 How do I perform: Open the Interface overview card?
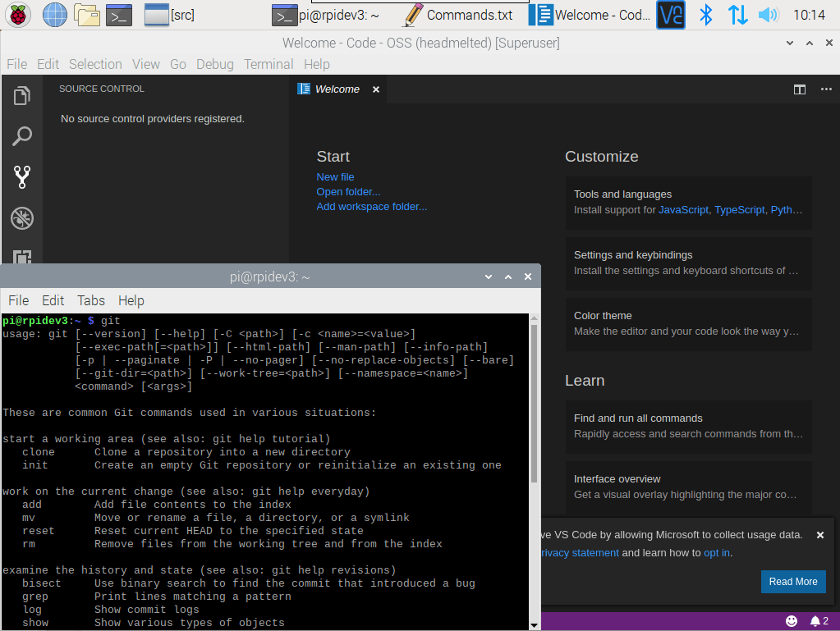(x=688, y=487)
